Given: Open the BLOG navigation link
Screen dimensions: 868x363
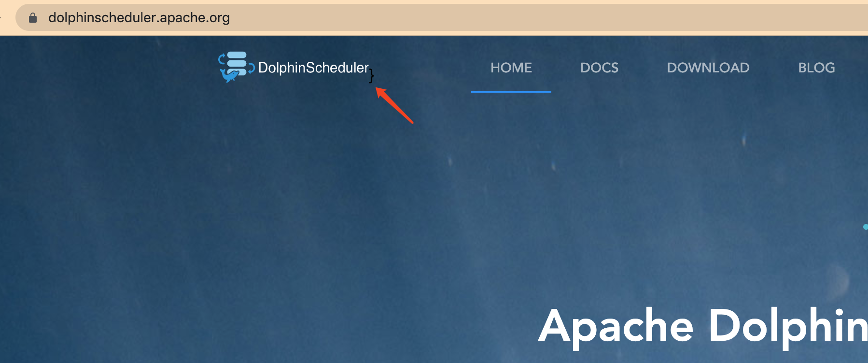Looking at the screenshot, I should pos(816,68).
